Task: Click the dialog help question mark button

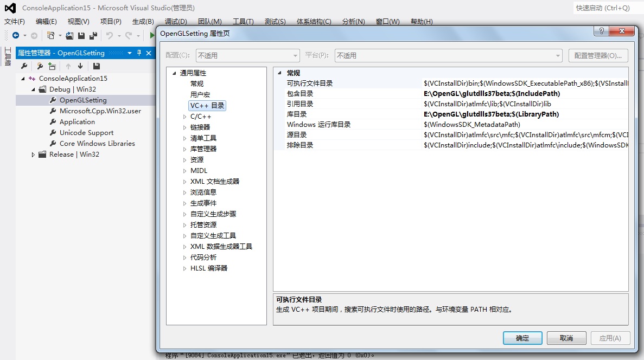Action: point(601,31)
